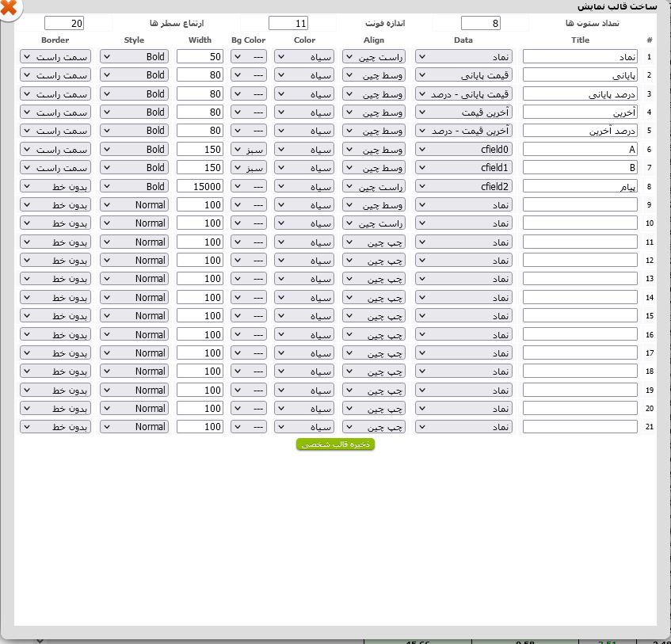671x644 pixels.
Task: Open row 1 Align dropdown showing راست چین
Action: pyautogui.click(x=373, y=57)
